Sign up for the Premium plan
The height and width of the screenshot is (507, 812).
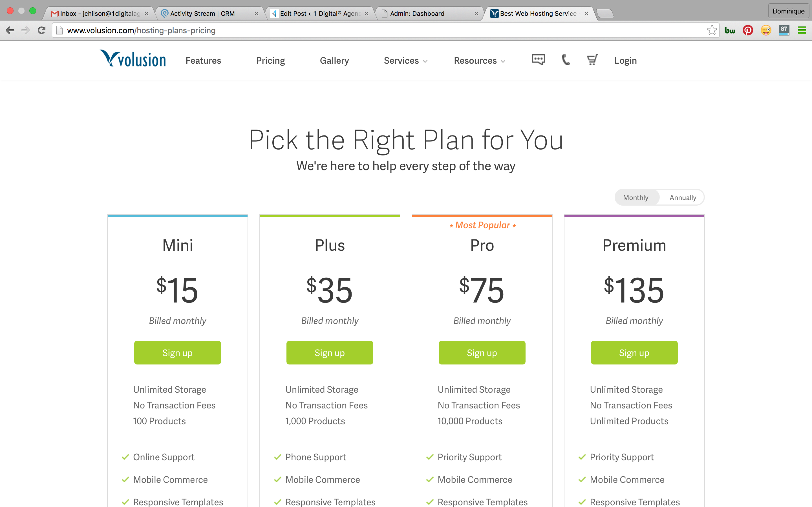[634, 353]
